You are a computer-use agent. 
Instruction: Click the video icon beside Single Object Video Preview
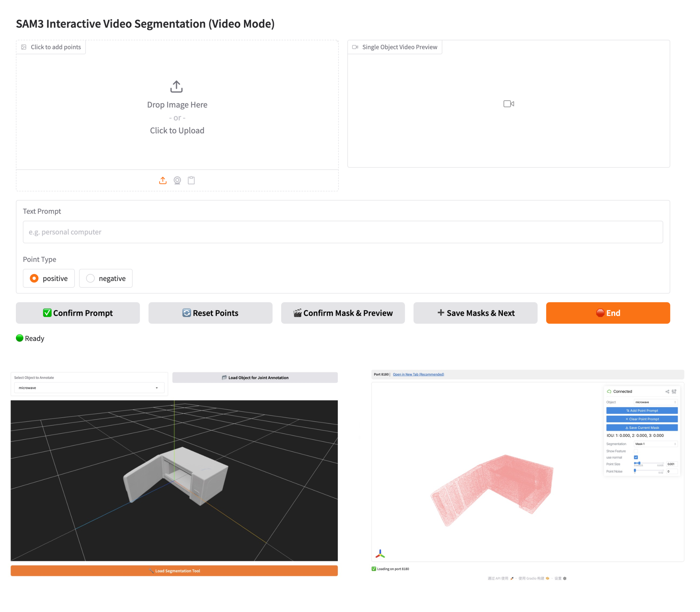tap(355, 47)
